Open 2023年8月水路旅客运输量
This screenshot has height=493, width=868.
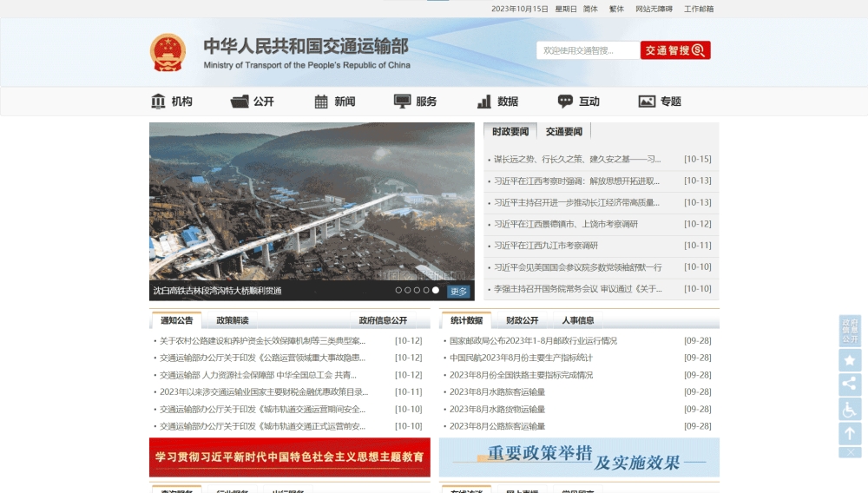(x=497, y=391)
